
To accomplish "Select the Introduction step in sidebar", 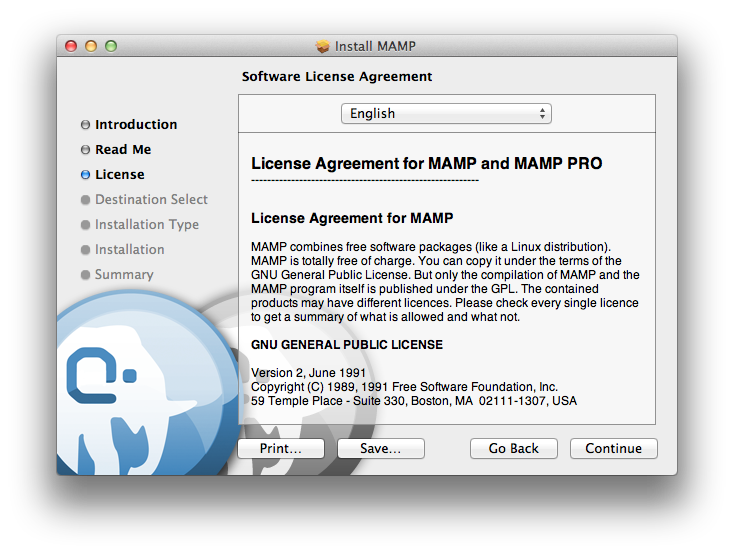I will tap(136, 125).
